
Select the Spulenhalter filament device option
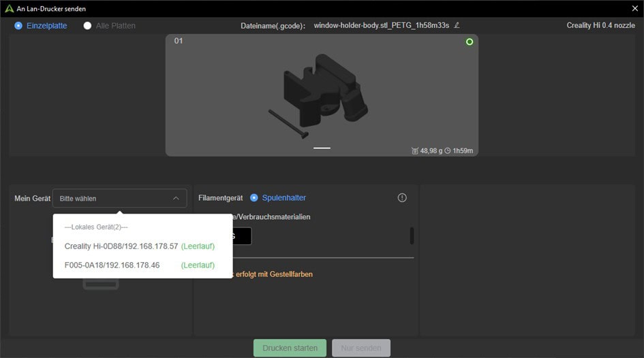pyautogui.click(x=254, y=198)
